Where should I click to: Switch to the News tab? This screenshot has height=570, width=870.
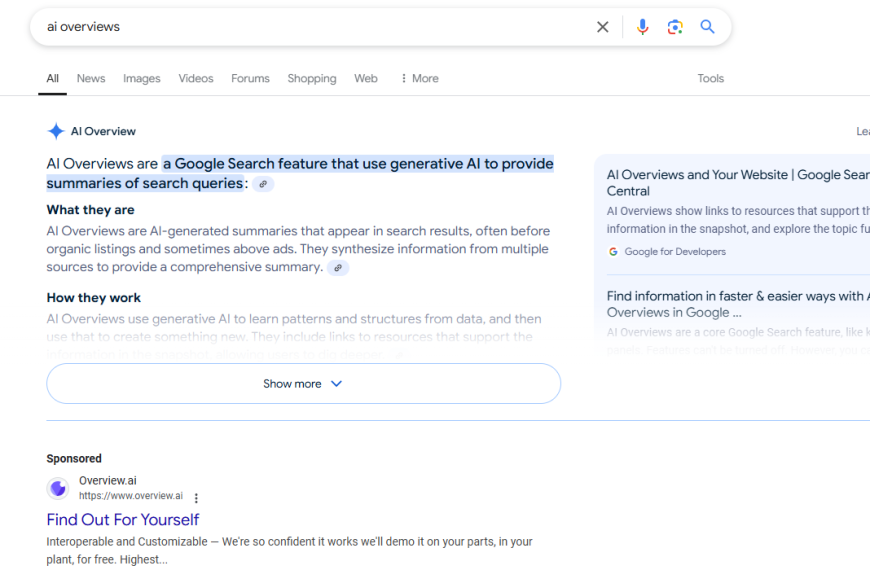coord(91,78)
